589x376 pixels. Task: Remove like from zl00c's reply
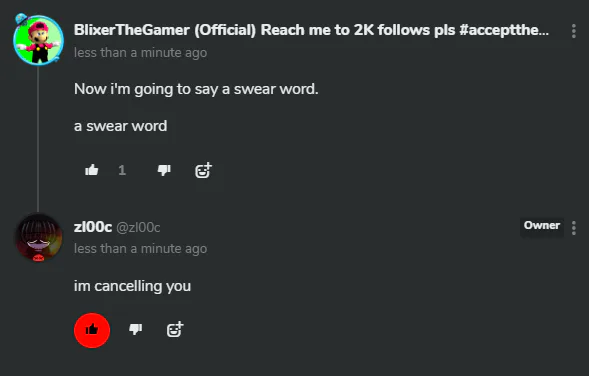92,330
